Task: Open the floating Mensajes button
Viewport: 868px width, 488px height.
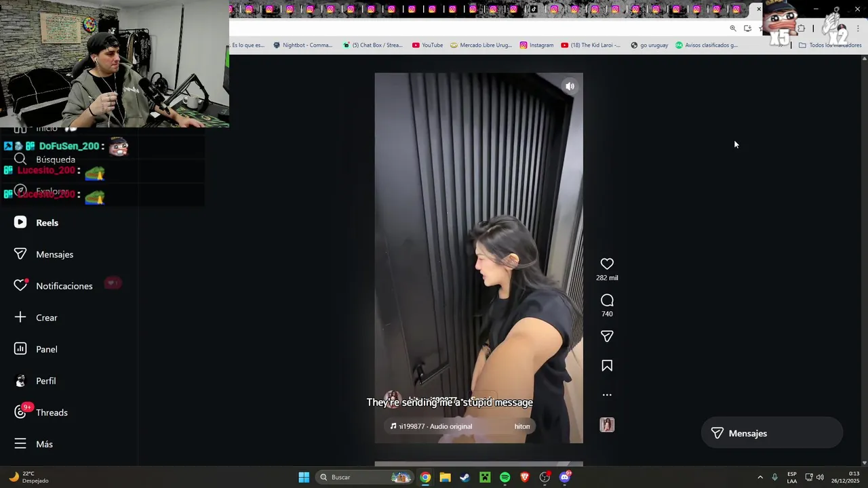Action: pos(772,433)
